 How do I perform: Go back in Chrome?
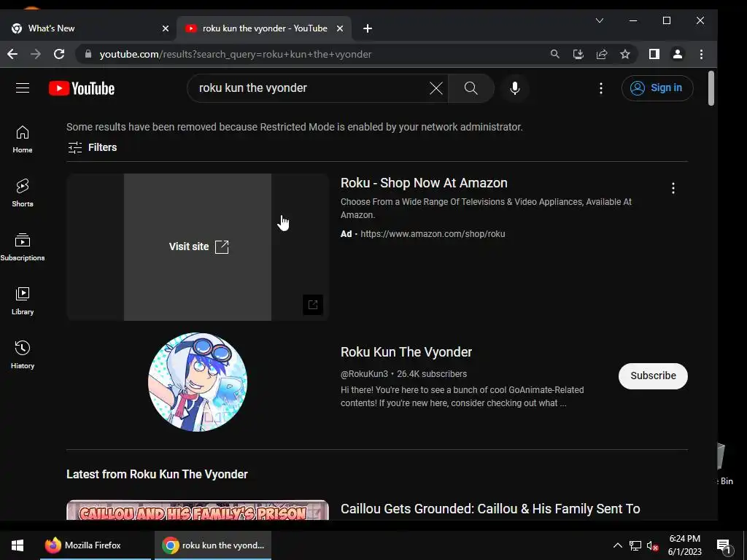pyautogui.click(x=12, y=54)
